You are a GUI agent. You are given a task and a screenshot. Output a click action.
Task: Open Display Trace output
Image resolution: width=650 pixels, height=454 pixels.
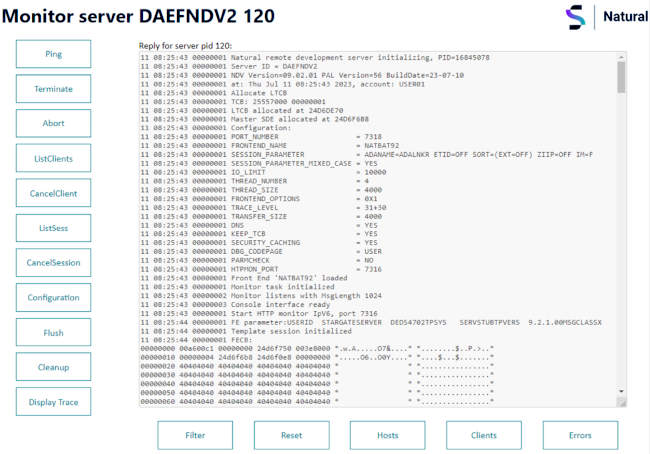[53, 402]
